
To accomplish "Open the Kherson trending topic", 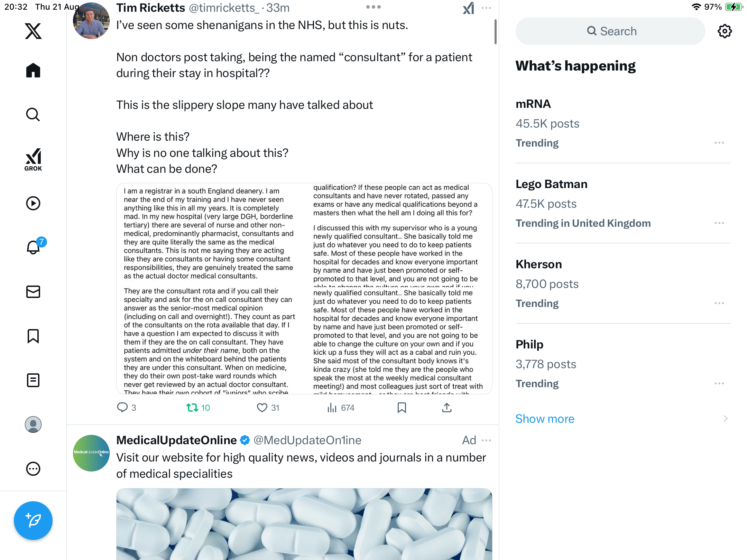I will [x=538, y=264].
